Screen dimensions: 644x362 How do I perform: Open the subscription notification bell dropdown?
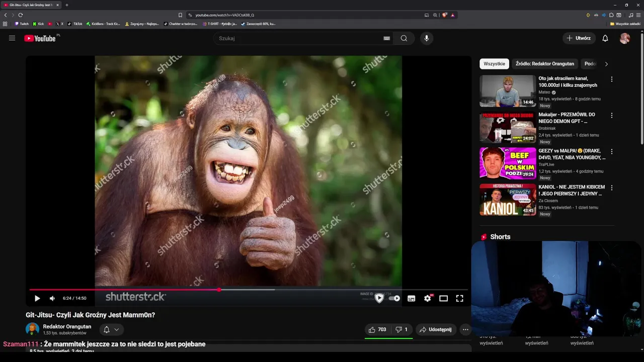(x=111, y=330)
